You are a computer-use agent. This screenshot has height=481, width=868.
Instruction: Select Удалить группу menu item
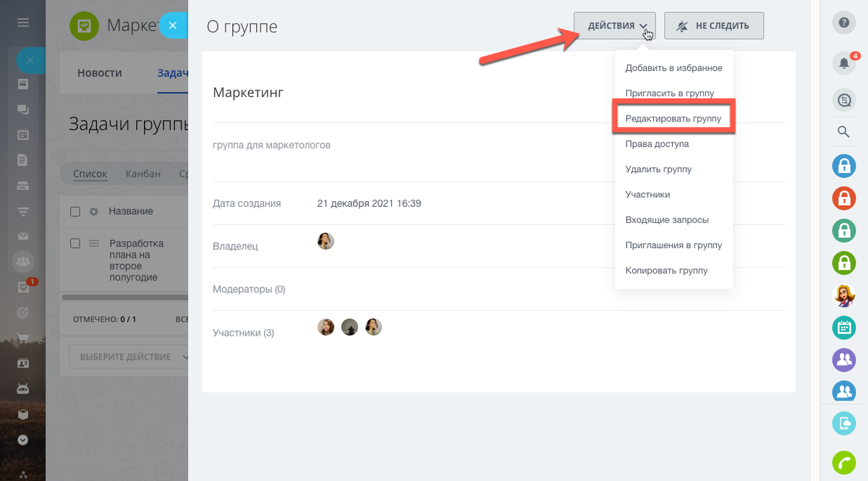(673, 169)
